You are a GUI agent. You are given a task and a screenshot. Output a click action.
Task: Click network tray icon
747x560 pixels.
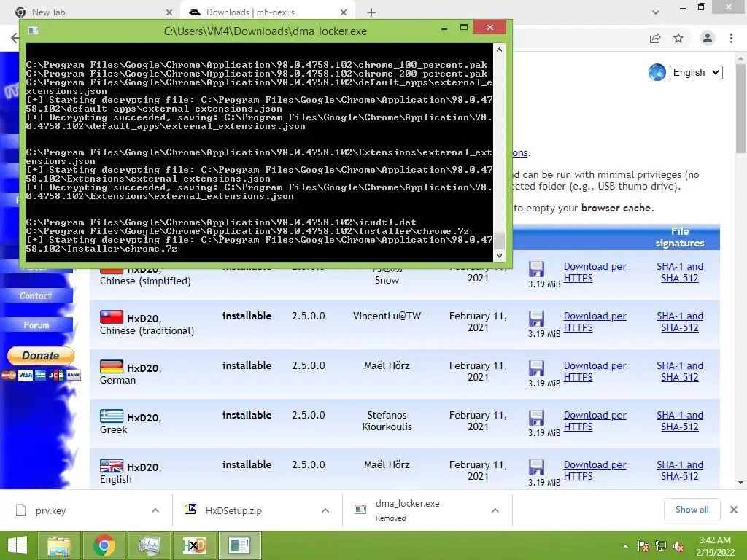pyautogui.click(x=660, y=546)
